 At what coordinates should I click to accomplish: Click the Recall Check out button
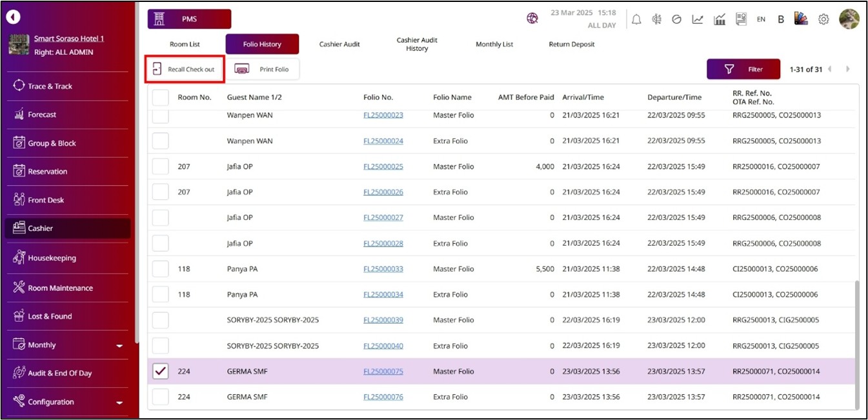click(x=185, y=69)
